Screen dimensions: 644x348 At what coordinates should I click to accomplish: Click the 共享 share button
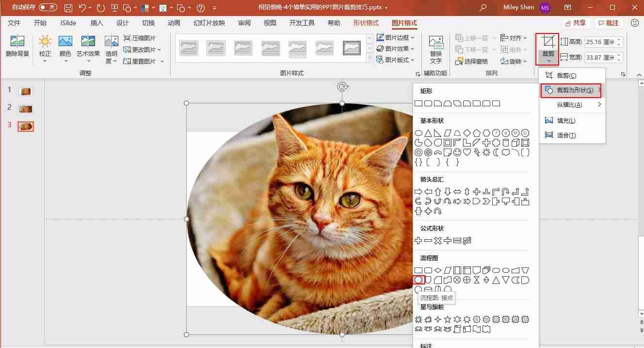(x=576, y=23)
